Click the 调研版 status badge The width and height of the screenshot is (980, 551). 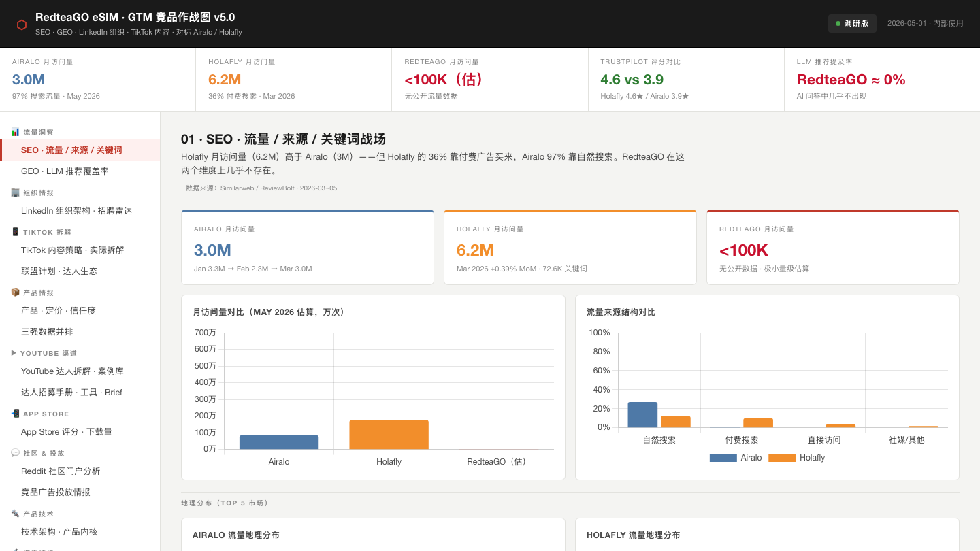[852, 23]
